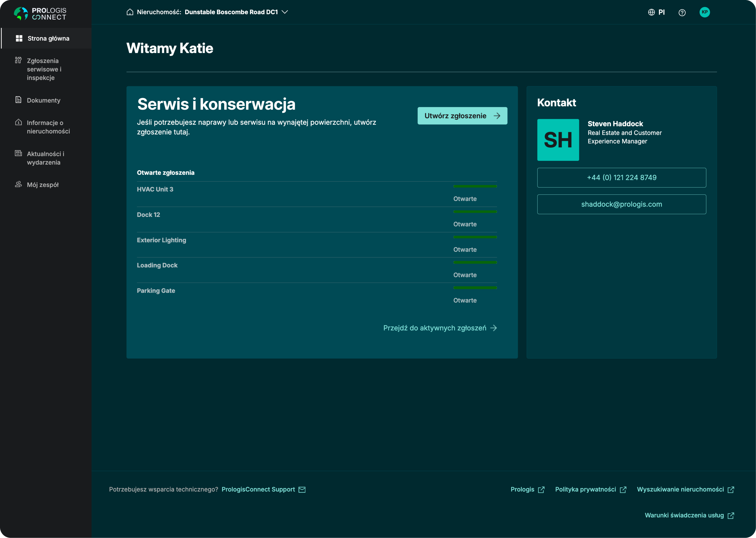The height and width of the screenshot is (538, 756).
Task: Click the Strona główna grid icon
Action: coord(19,39)
